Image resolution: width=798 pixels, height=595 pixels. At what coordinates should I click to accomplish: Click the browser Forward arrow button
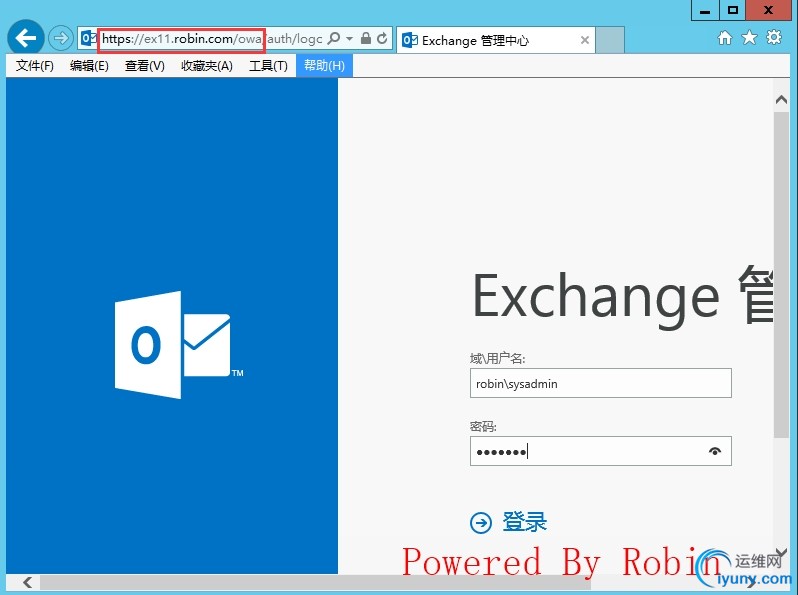pyautogui.click(x=61, y=38)
